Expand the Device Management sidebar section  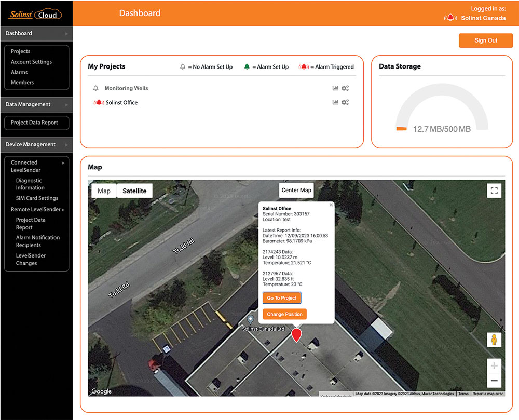[36, 144]
